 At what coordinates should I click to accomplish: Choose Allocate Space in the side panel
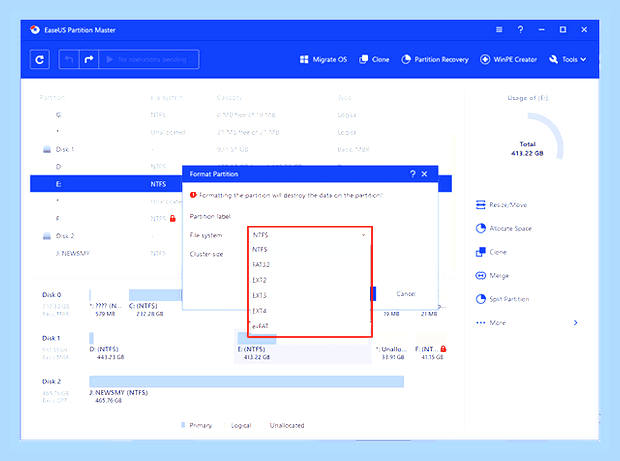(x=503, y=229)
